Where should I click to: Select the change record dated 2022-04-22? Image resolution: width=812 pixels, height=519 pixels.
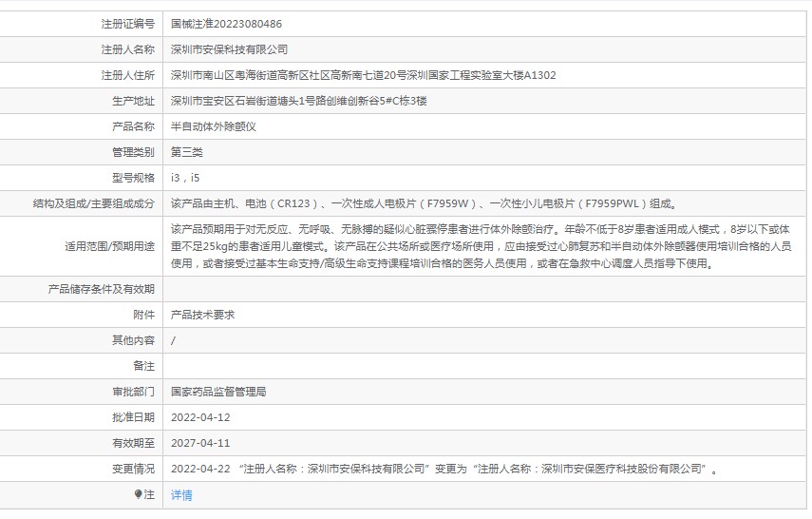[444, 469]
